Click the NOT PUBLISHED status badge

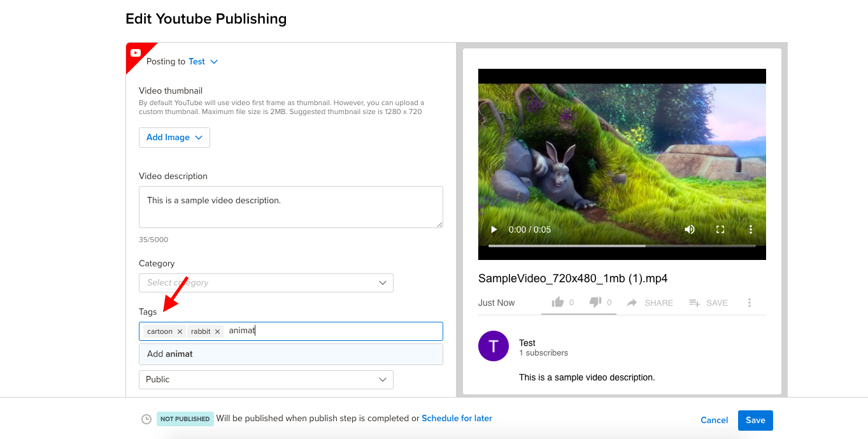185,419
